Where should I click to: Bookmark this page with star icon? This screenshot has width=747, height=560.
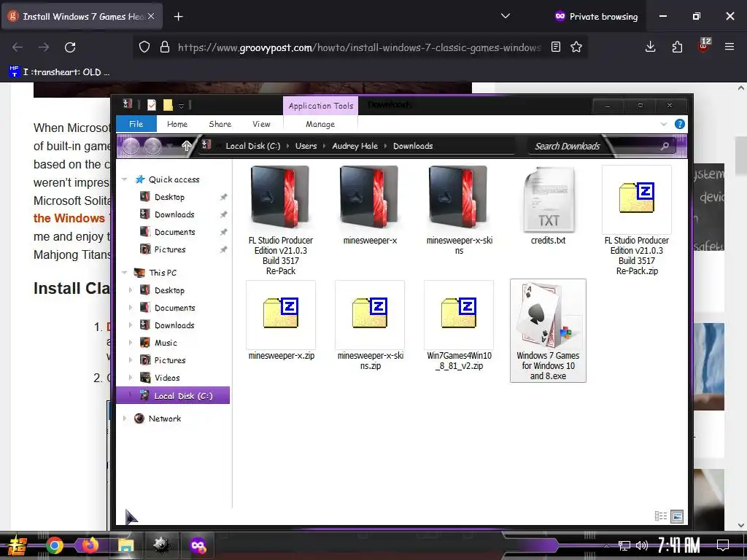[576, 47]
